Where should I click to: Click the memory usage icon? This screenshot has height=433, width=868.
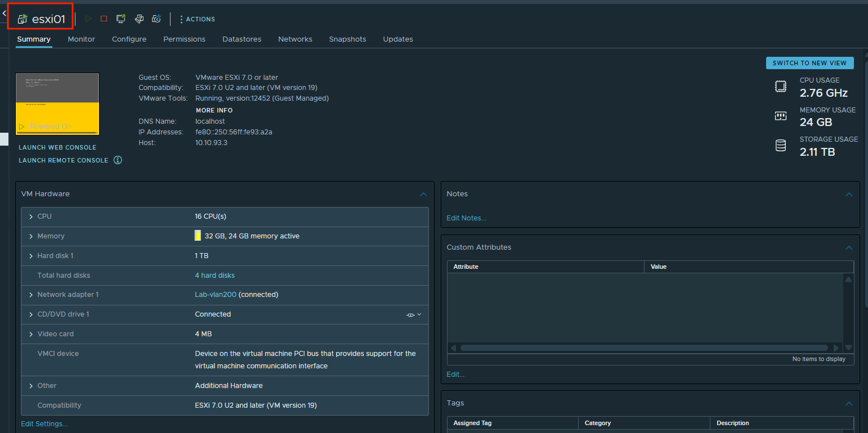click(x=780, y=116)
